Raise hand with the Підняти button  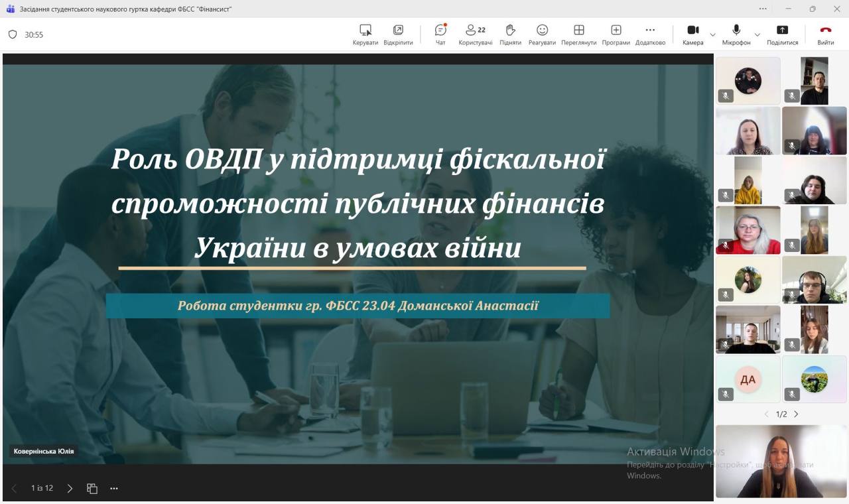(x=510, y=34)
